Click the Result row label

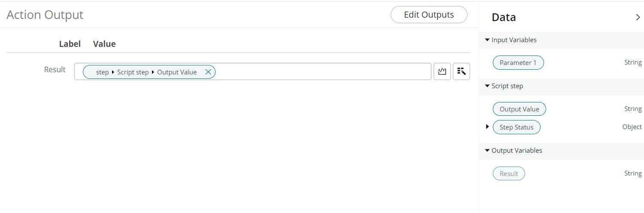(x=55, y=69)
